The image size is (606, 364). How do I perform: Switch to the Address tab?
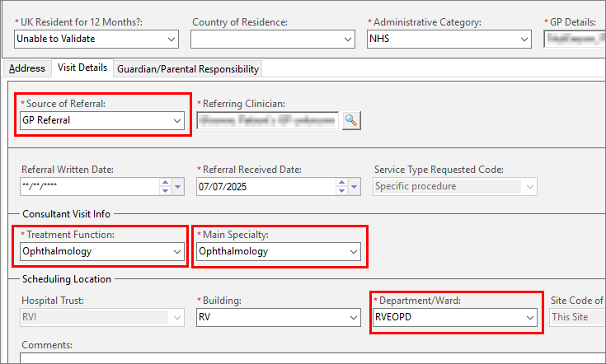(x=26, y=68)
